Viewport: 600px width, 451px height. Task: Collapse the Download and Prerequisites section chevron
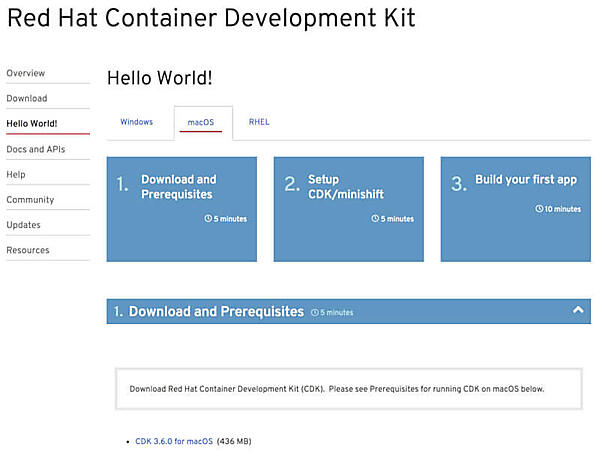tap(578, 311)
